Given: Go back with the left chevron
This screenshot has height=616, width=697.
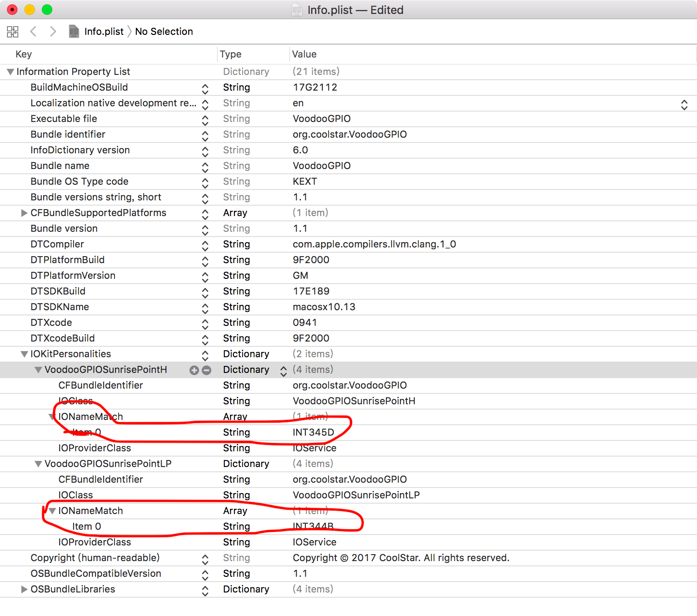Looking at the screenshot, I should click(33, 31).
